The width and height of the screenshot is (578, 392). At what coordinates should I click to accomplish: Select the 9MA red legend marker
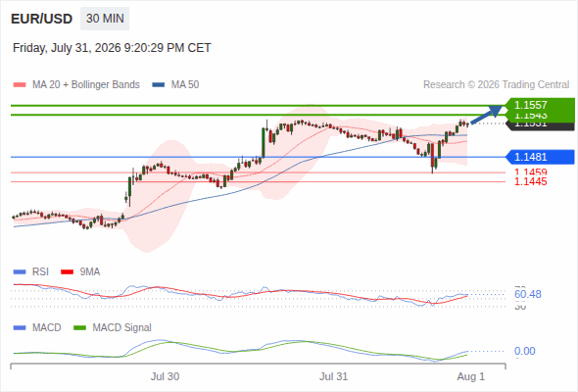[x=67, y=272]
